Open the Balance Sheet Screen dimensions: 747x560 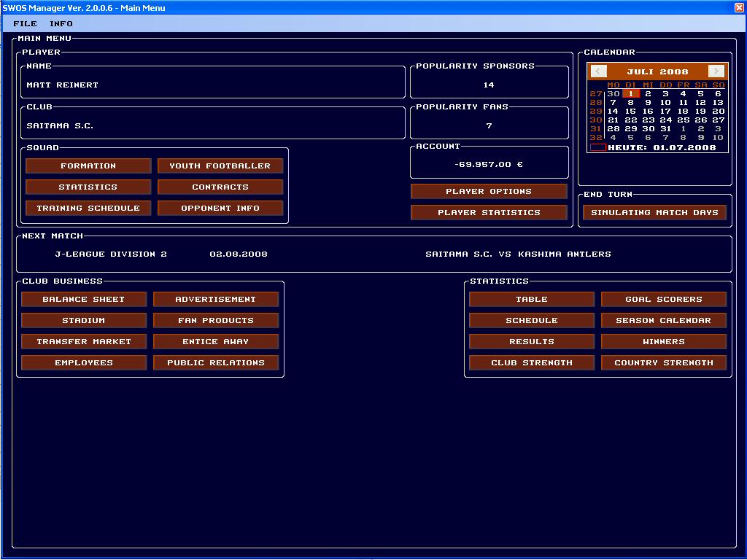(84, 300)
